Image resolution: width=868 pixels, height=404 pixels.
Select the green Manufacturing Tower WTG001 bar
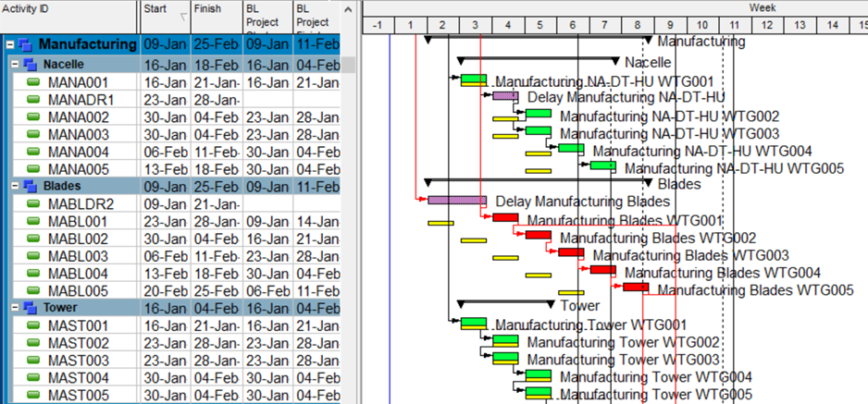point(473,323)
